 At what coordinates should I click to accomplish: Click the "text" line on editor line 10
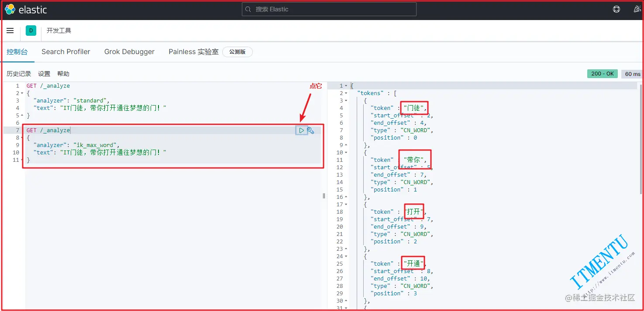pyautogui.click(x=100, y=153)
